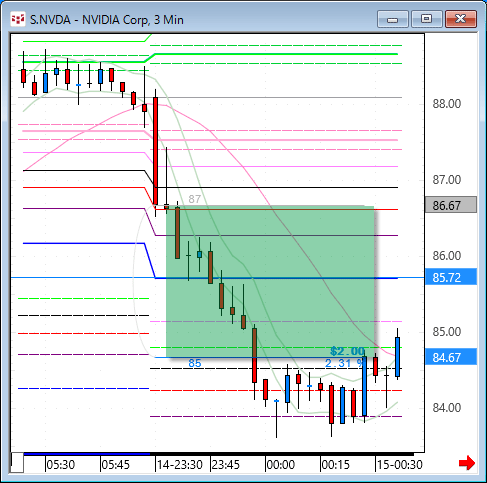Close the S.NVDA chart window

coord(460,19)
